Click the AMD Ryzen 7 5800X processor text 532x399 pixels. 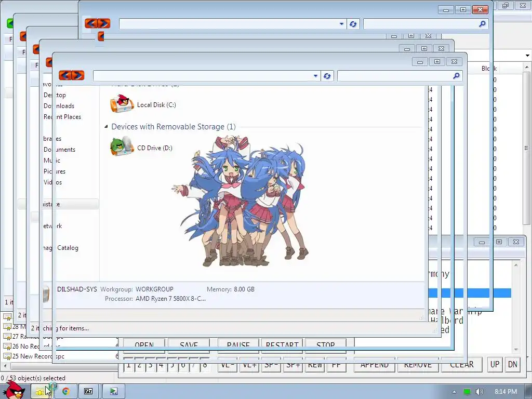click(x=170, y=299)
